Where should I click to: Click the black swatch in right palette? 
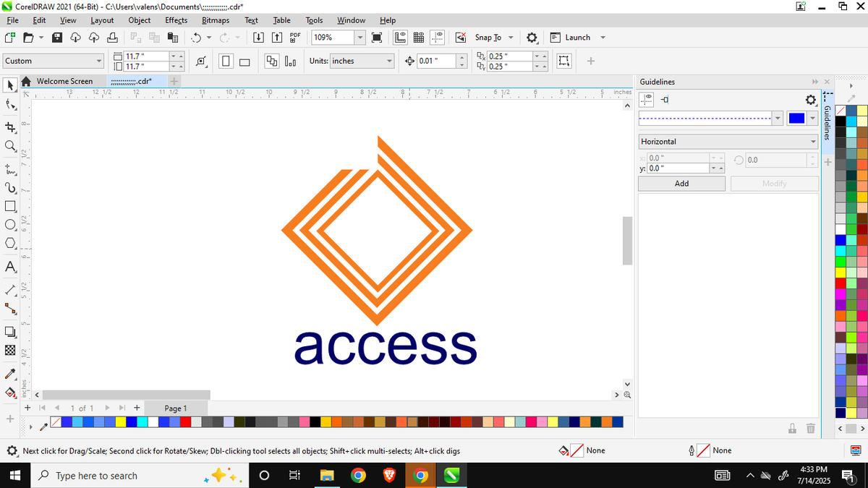841,121
